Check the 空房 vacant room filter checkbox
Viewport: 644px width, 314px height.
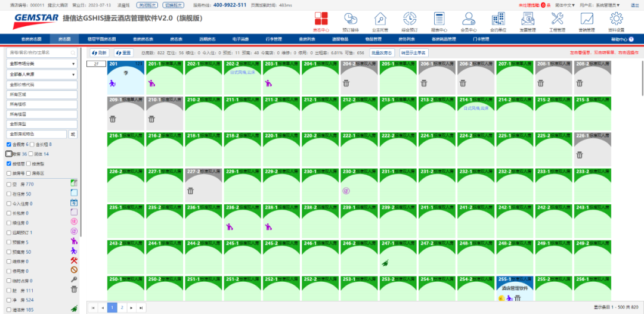pyautogui.click(x=8, y=184)
